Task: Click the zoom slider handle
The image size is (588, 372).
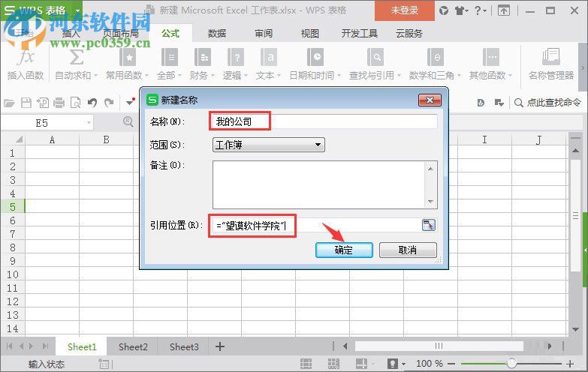Action: click(x=511, y=363)
